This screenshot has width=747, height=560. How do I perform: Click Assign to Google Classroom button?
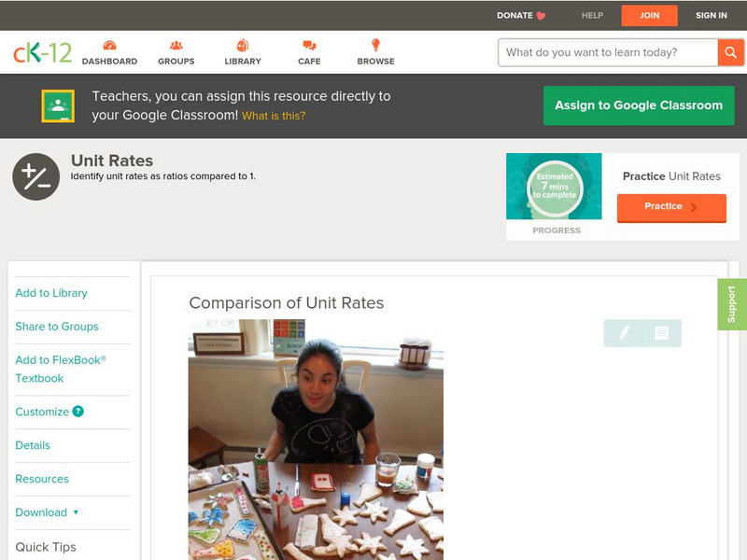[639, 105]
